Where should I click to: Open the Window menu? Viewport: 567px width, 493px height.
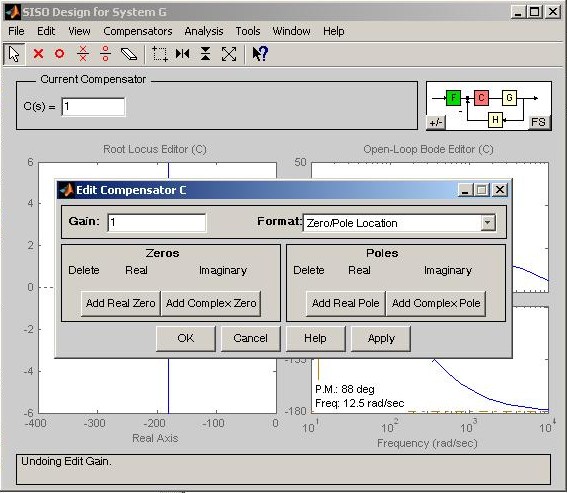291,31
